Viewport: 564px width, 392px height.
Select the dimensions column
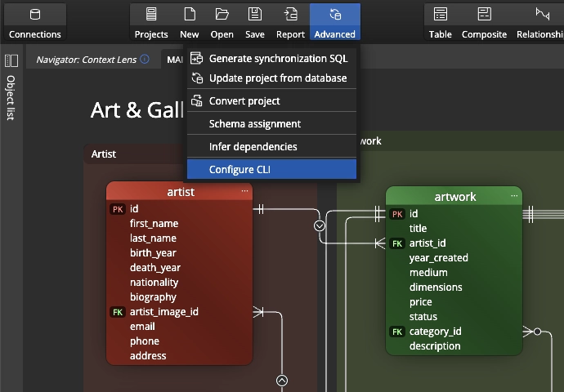coord(436,287)
